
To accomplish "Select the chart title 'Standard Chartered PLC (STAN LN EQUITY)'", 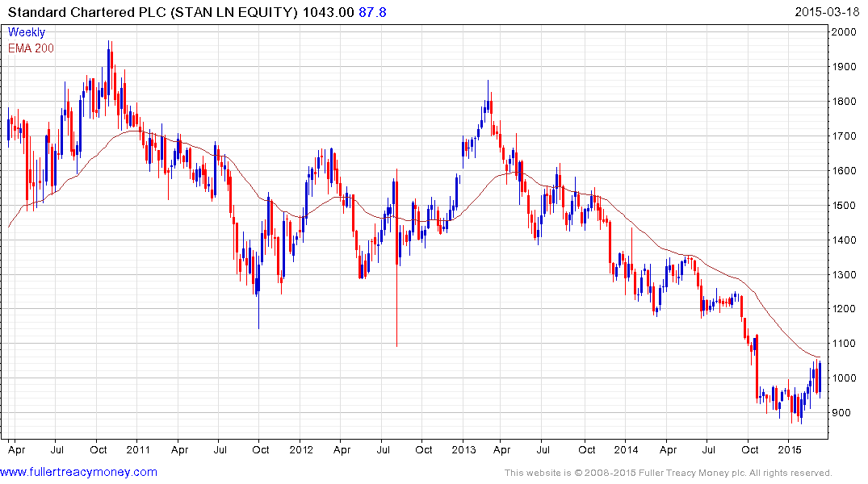I will point(153,12).
